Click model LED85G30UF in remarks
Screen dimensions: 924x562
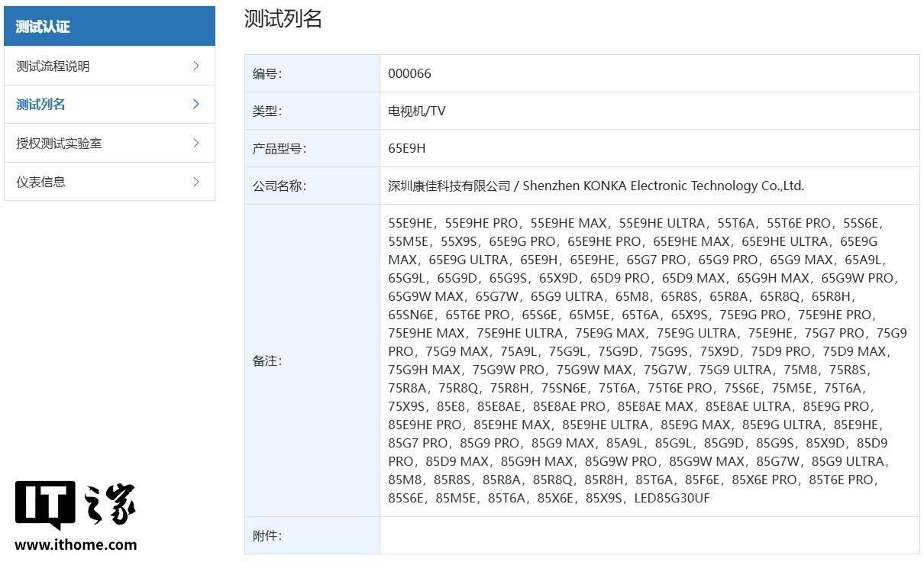(672, 498)
